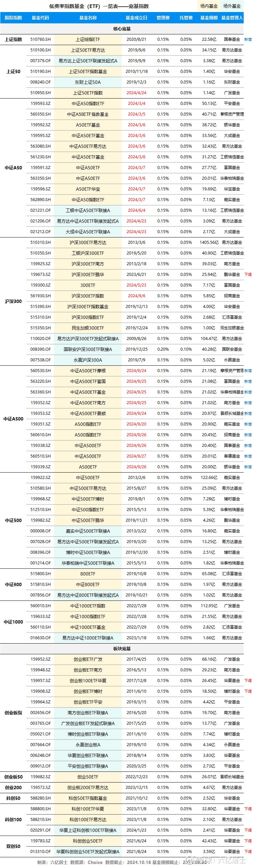Click the 0.20% management fee value
Image resolution: width=253 pixels, height=868 pixels.
[x=163, y=349]
